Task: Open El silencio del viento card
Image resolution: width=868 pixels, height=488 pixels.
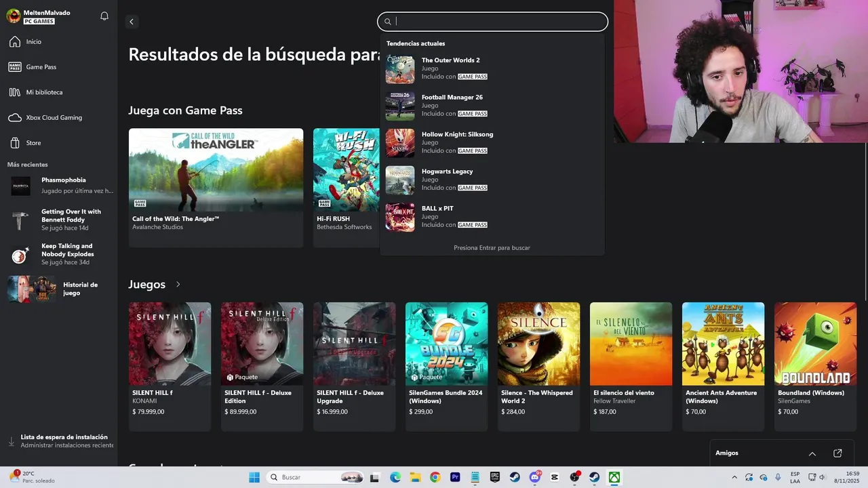Action: coord(631,367)
